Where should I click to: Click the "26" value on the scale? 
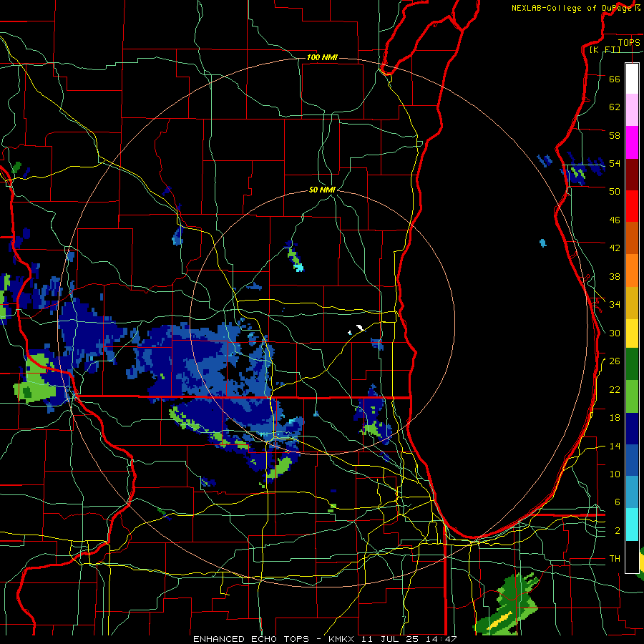coord(615,361)
